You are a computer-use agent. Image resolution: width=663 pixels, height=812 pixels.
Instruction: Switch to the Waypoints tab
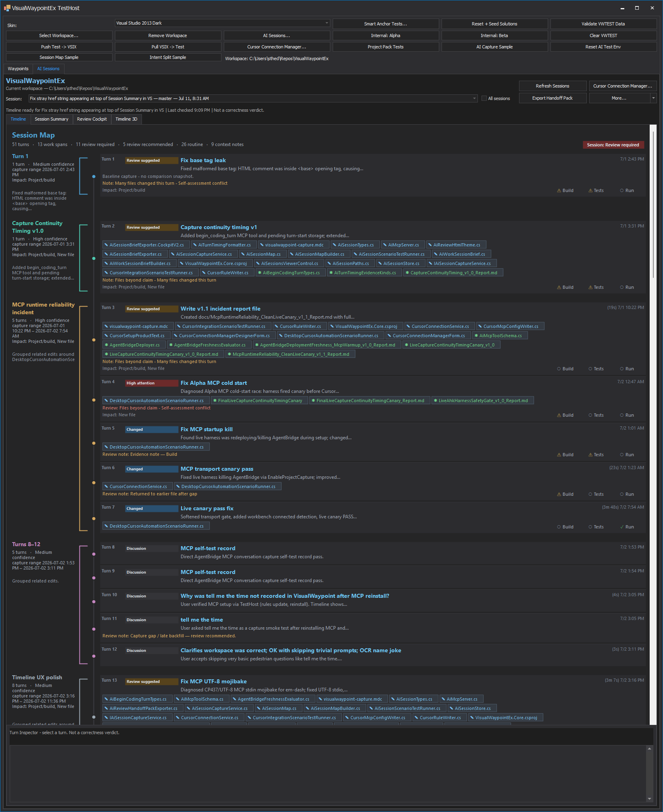point(18,69)
